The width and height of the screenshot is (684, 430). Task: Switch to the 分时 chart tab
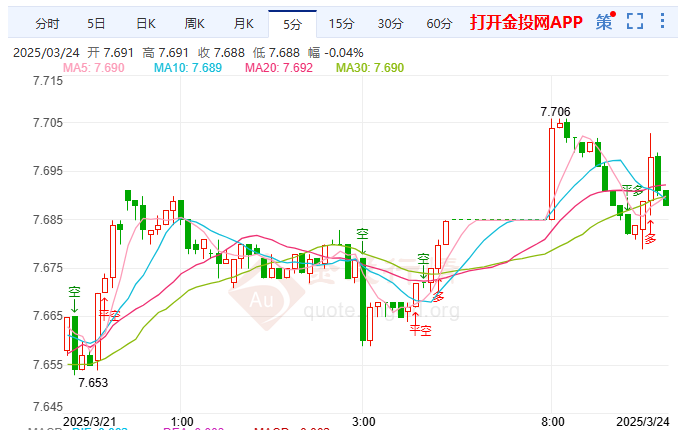(47, 24)
